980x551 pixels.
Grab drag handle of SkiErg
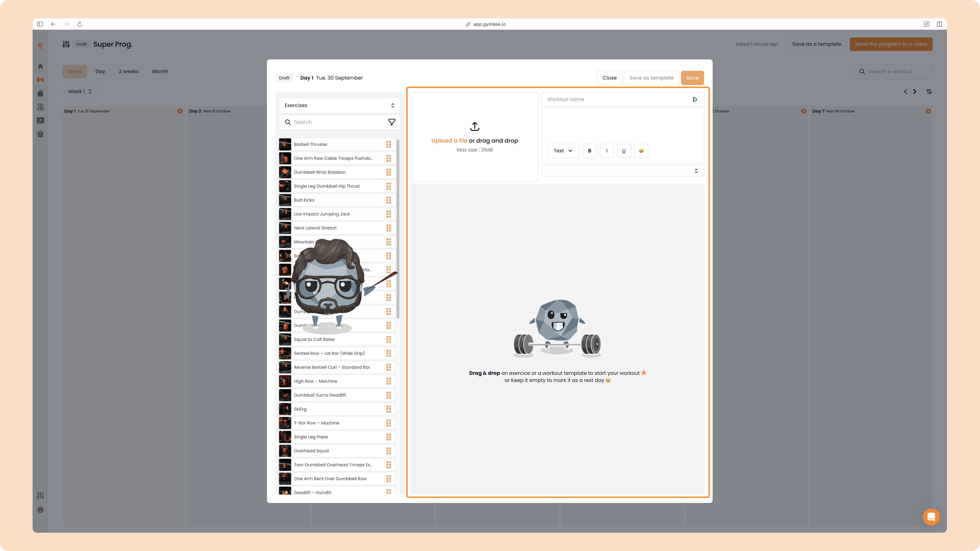[388, 409]
